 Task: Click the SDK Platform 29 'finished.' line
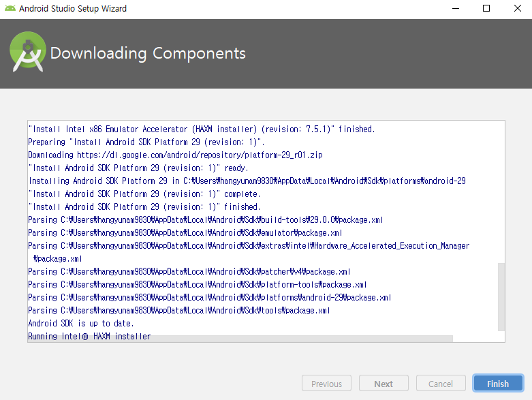click(x=144, y=207)
